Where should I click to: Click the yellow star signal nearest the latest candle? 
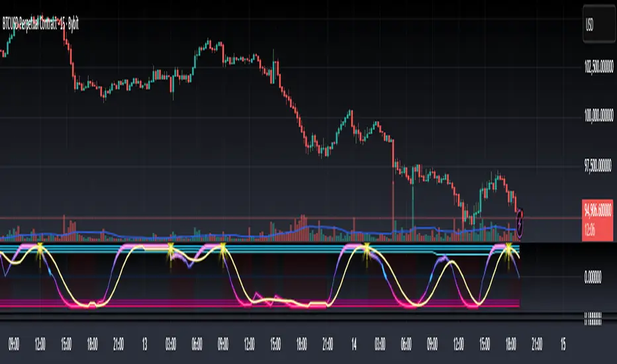[x=508, y=249]
